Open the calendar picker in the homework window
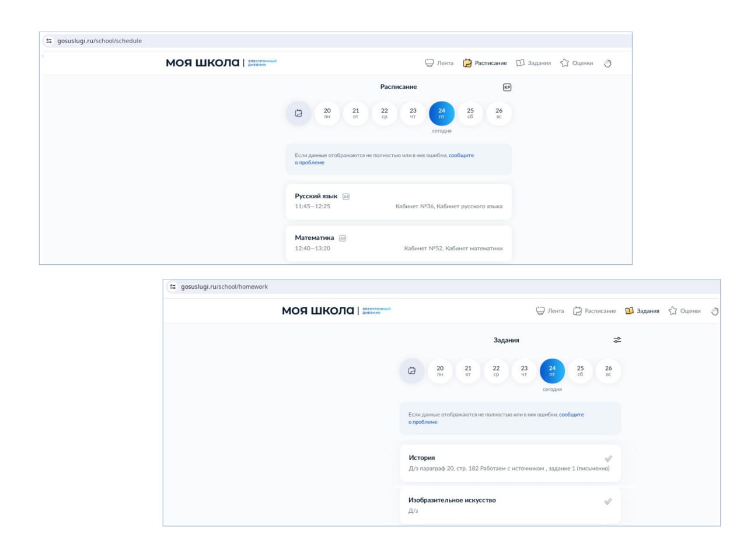 pos(411,371)
